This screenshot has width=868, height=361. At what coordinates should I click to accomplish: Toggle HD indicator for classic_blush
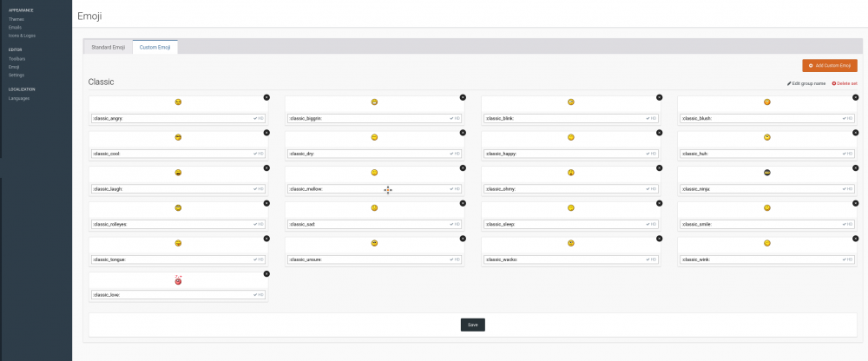848,118
